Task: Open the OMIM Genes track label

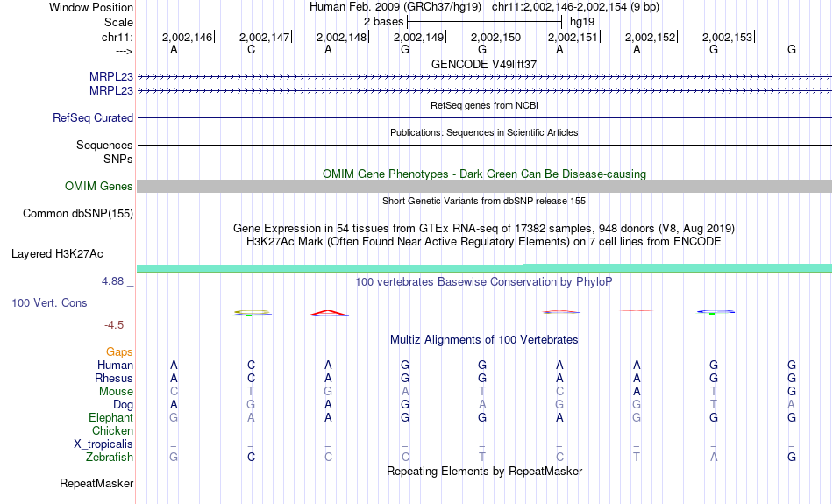Action: 99,187
